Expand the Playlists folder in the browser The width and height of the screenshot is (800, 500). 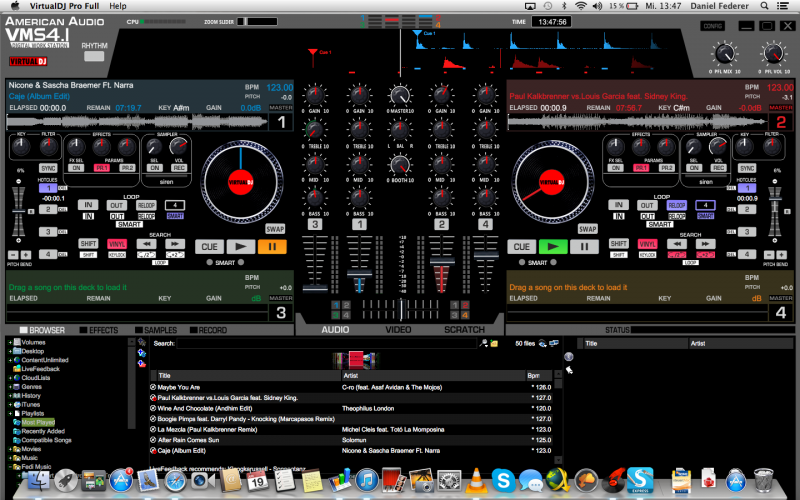11,413
